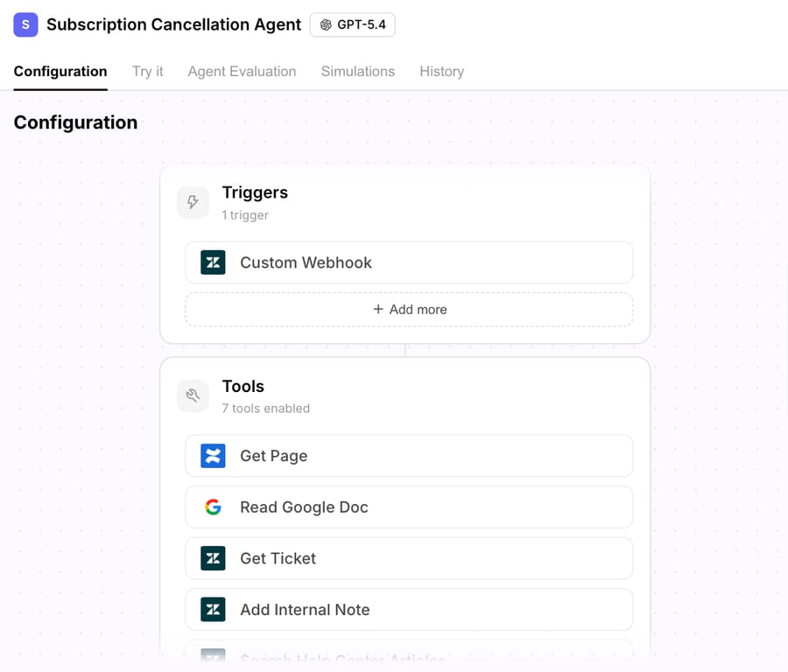
Task: Click the Tools wrench icon
Action: [193, 395]
